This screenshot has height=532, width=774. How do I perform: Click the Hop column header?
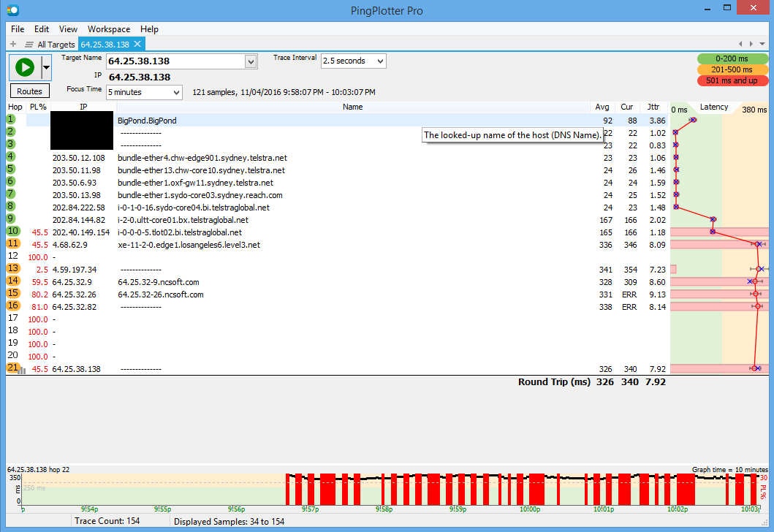pos(15,107)
